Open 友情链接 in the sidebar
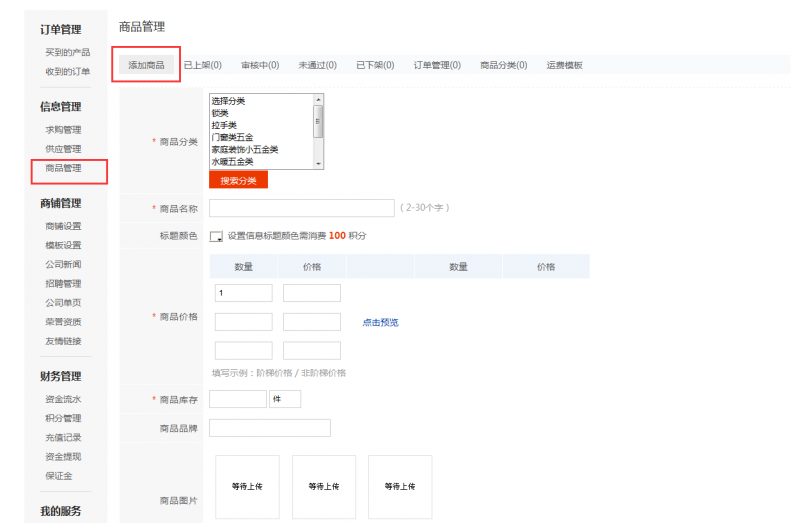The image size is (800, 523). (x=63, y=341)
